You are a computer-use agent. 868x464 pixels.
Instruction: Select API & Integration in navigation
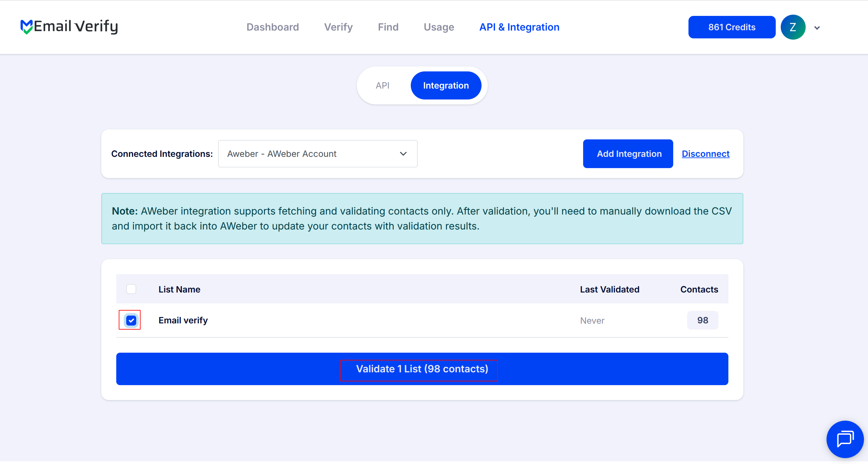(x=519, y=27)
